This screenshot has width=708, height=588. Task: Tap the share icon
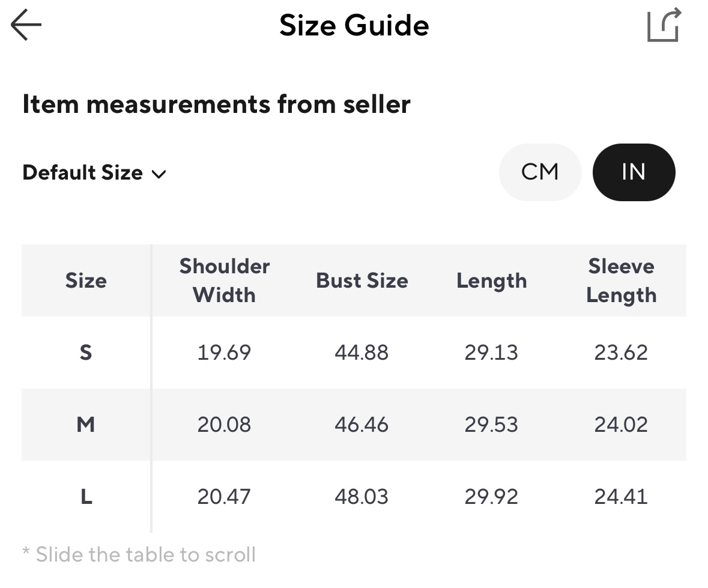[664, 25]
